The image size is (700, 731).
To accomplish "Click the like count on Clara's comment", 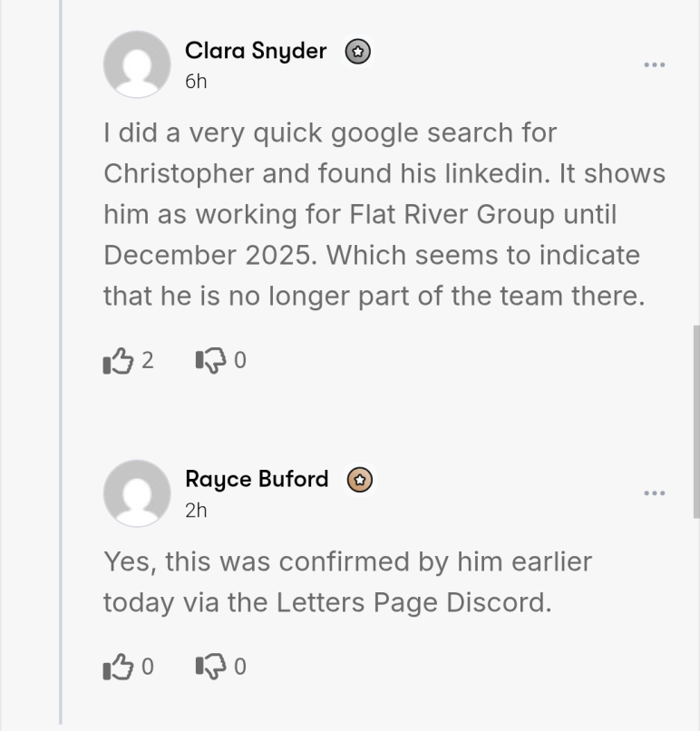I will pos(148,361).
